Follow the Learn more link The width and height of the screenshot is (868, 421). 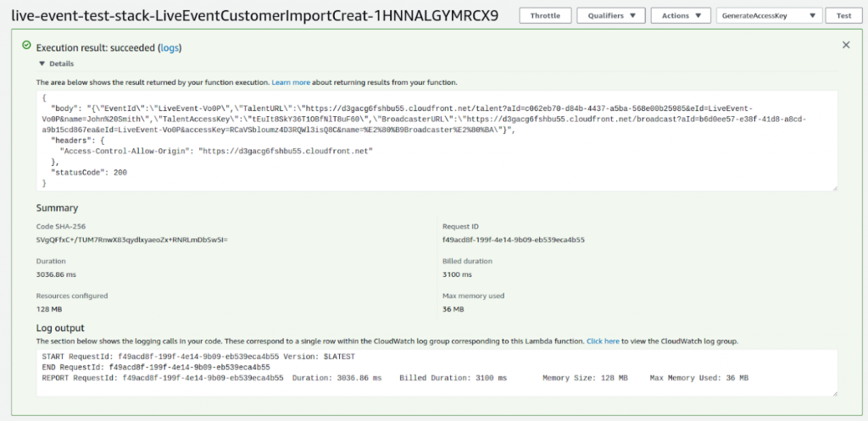point(291,82)
